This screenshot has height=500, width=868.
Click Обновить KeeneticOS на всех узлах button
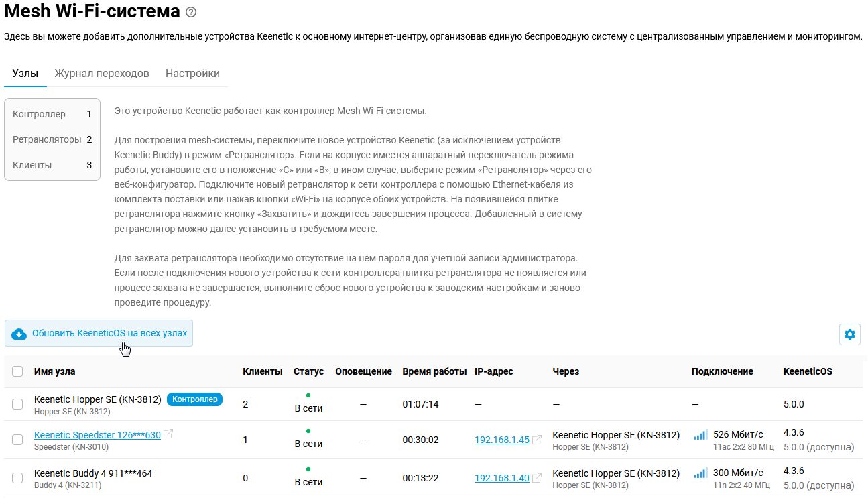99,333
